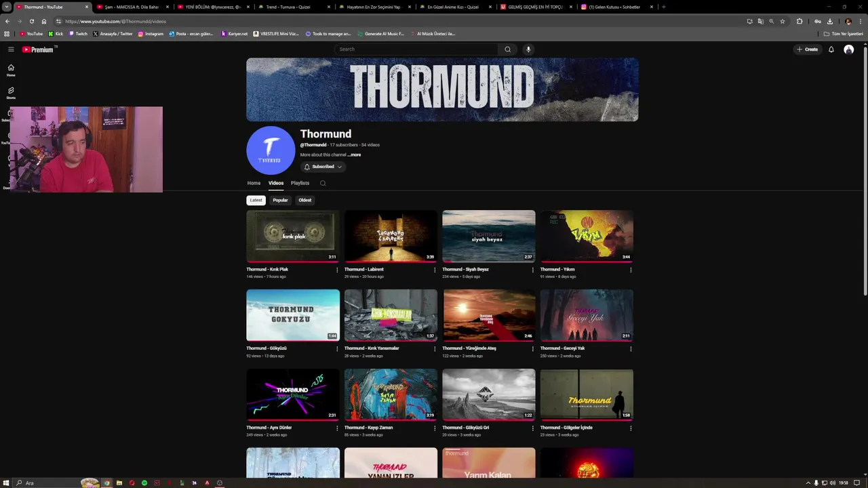
Task: Sort videos by Popular chip
Action: point(280,200)
